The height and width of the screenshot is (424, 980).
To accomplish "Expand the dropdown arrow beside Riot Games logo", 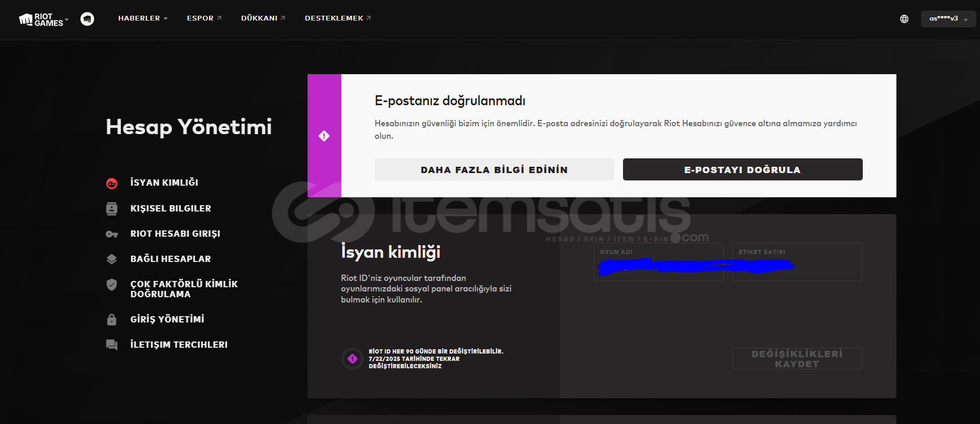I will point(67,19).
